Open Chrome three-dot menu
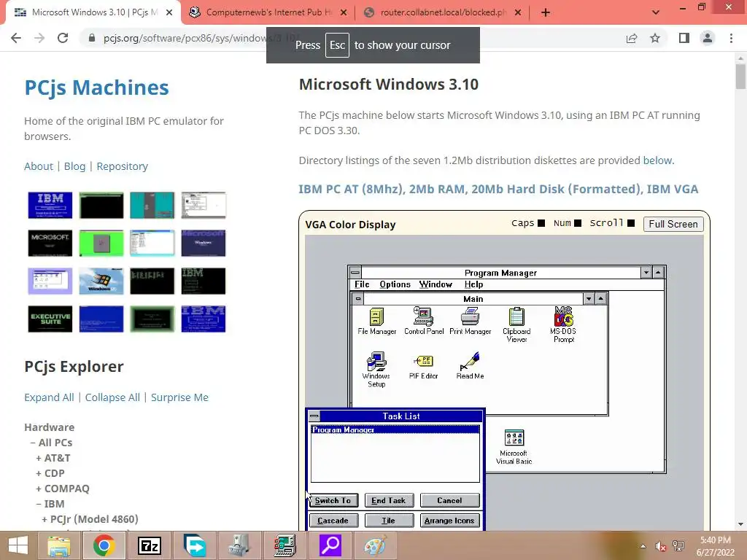 [731, 38]
